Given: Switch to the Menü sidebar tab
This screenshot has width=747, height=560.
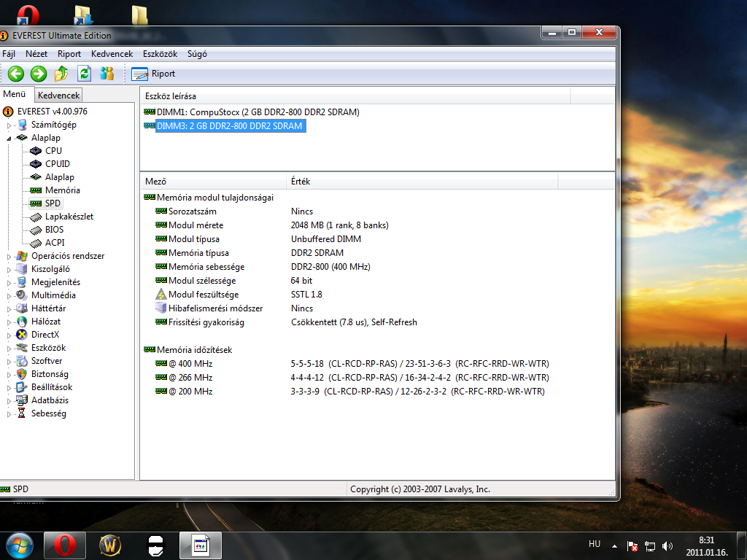Looking at the screenshot, I should point(15,94).
